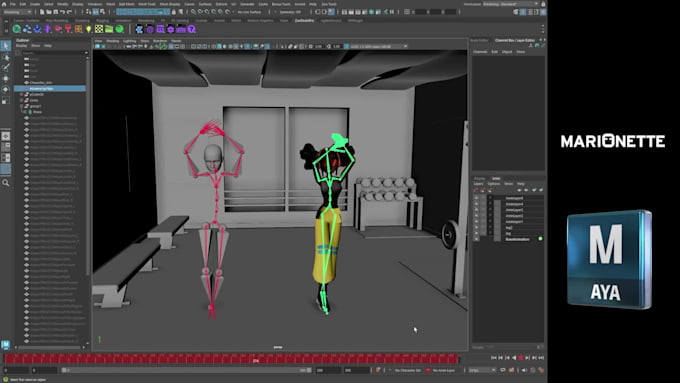This screenshot has height=383, width=680.
Task: Open the outliner search filter dropdown
Action: (x=86, y=53)
